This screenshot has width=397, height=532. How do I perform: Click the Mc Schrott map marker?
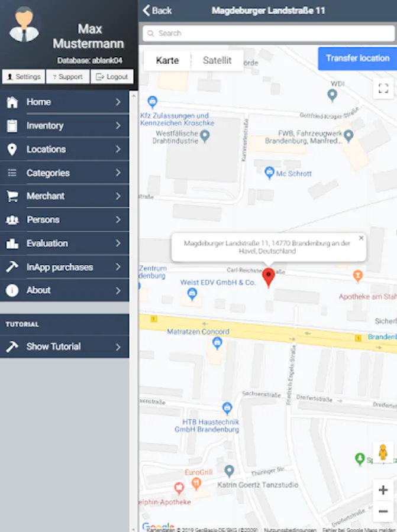click(269, 173)
